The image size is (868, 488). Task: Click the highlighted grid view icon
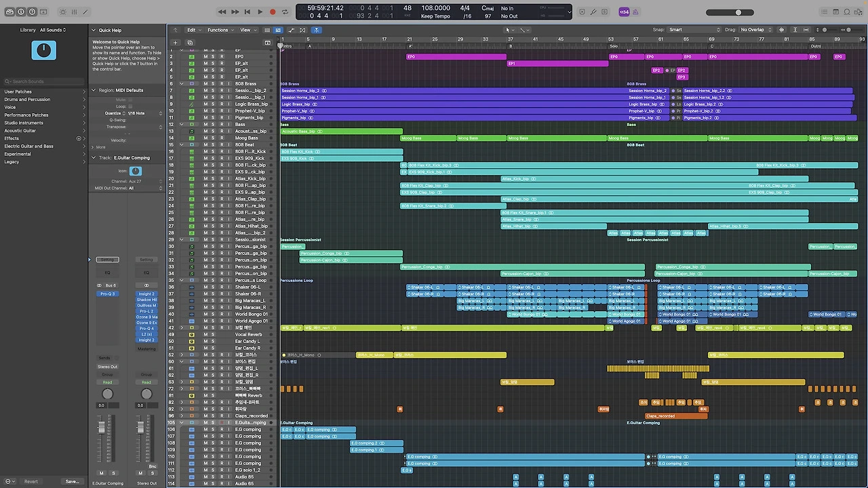[277, 30]
